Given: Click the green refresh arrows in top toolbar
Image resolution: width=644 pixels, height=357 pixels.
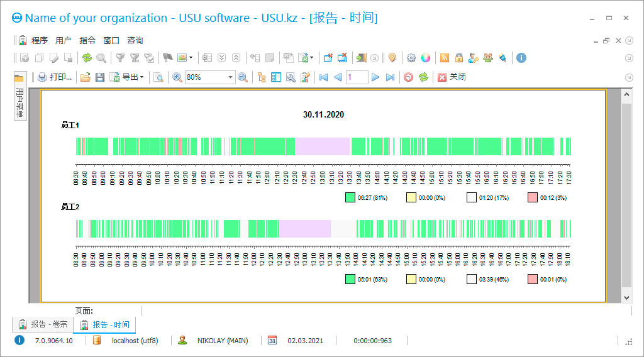Looking at the screenshot, I should [x=87, y=58].
